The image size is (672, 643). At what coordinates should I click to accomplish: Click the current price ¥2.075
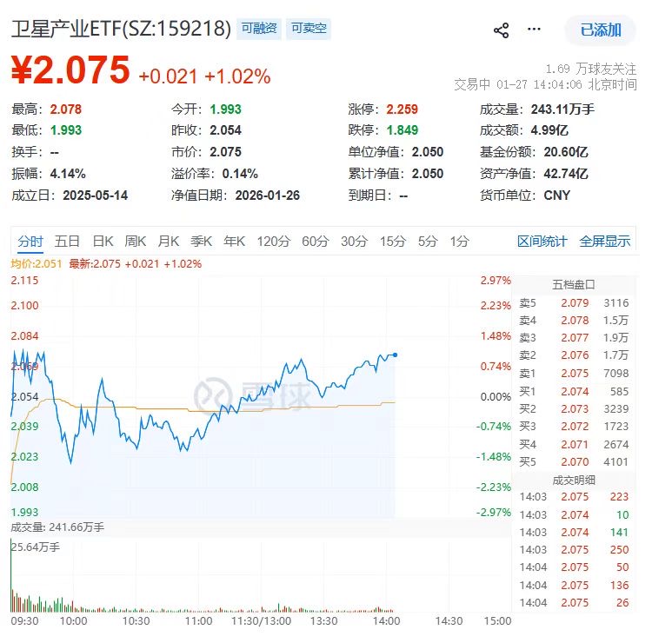tap(70, 70)
